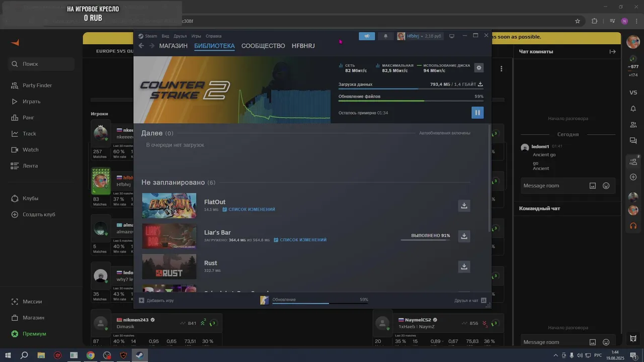
Task: Pause the Counter-Strike 2 download
Action: (x=477, y=113)
